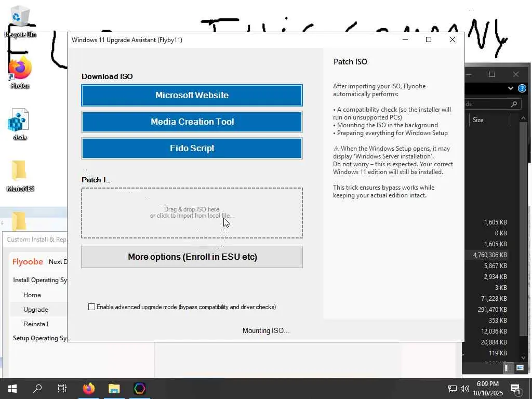This screenshot has width=532, height=399.
Task: Click Install Operating System section in Flyoobe
Action: tap(40, 280)
